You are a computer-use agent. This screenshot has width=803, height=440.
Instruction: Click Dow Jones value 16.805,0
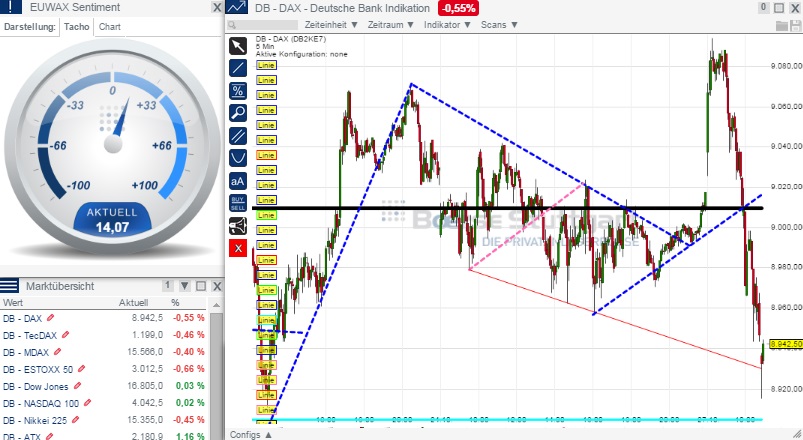point(145,386)
